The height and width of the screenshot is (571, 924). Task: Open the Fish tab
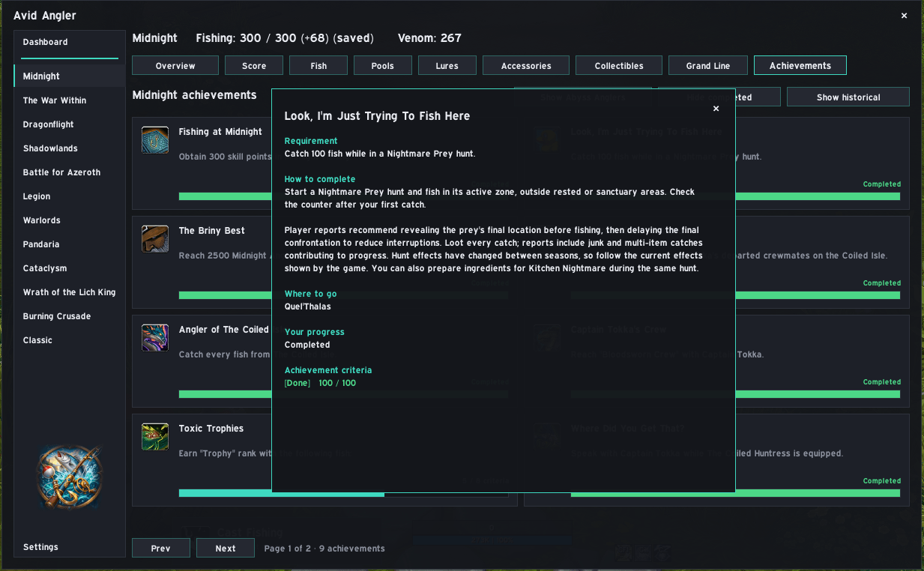(x=318, y=66)
